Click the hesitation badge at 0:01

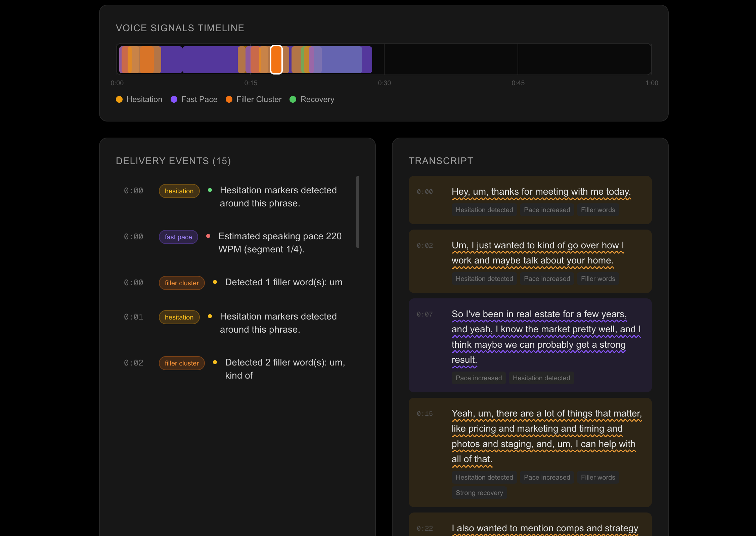coord(179,317)
